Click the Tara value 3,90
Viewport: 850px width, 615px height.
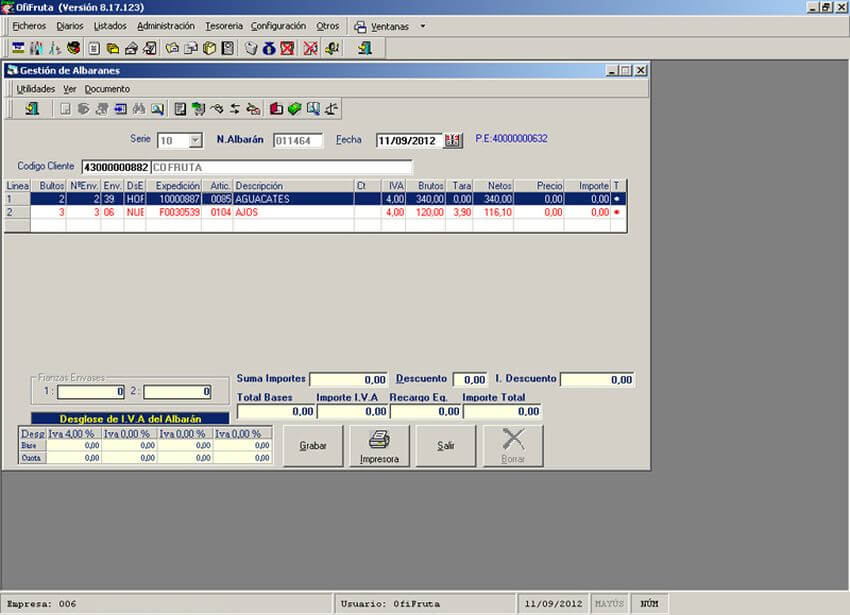pyautogui.click(x=459, y=212)
